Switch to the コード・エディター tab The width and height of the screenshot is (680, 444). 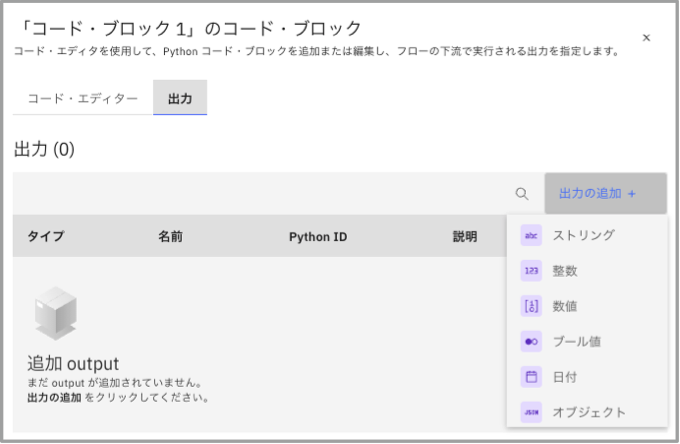83,100
